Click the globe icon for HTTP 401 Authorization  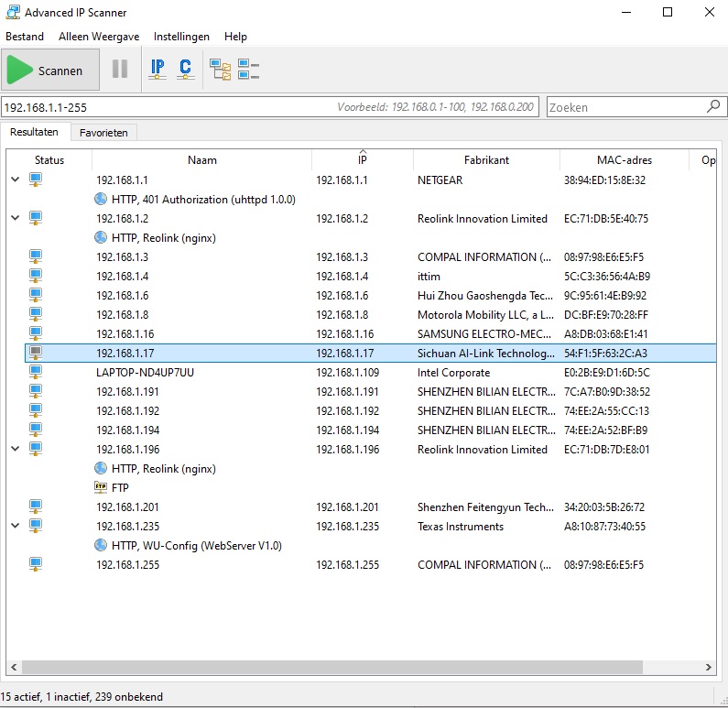101,199
